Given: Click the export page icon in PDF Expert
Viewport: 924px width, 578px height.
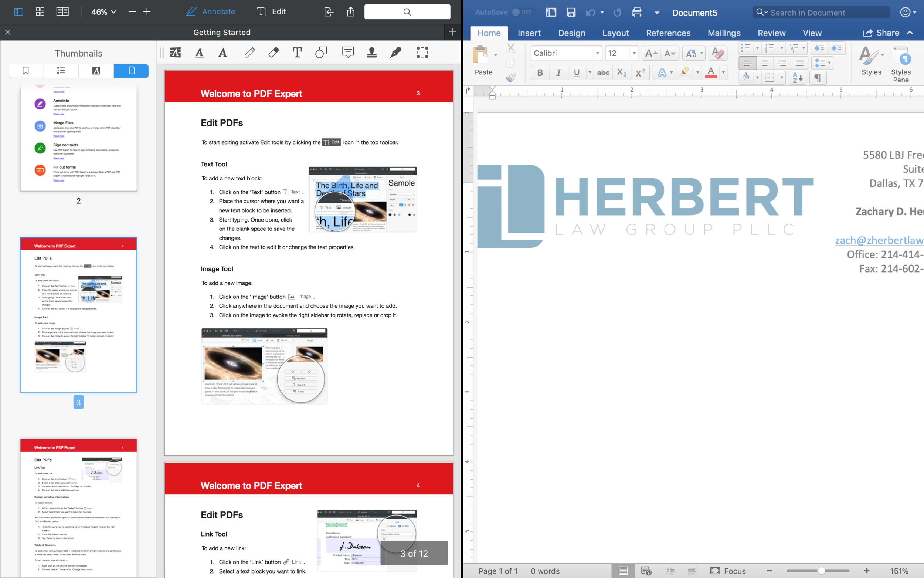Looking at the screenshot, I should click(329, 12).
